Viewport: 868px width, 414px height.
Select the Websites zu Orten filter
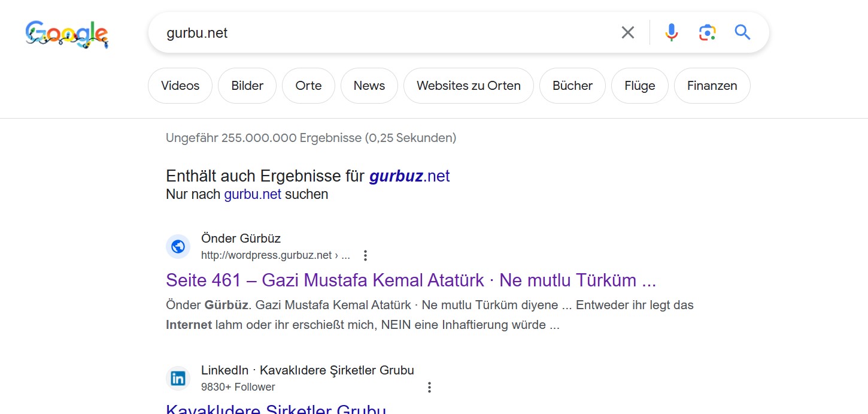(x=469, y=86)
